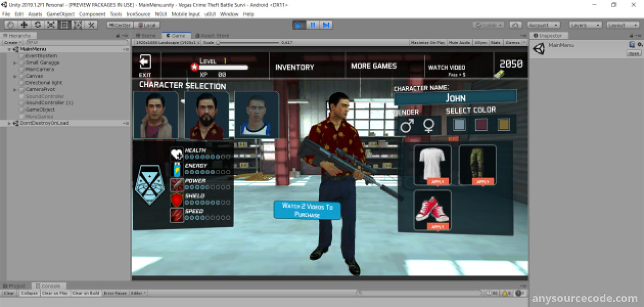This screenshot has height=307, width=644.
Task: Select the bearded character portrait
Action: tap(206, 115)
